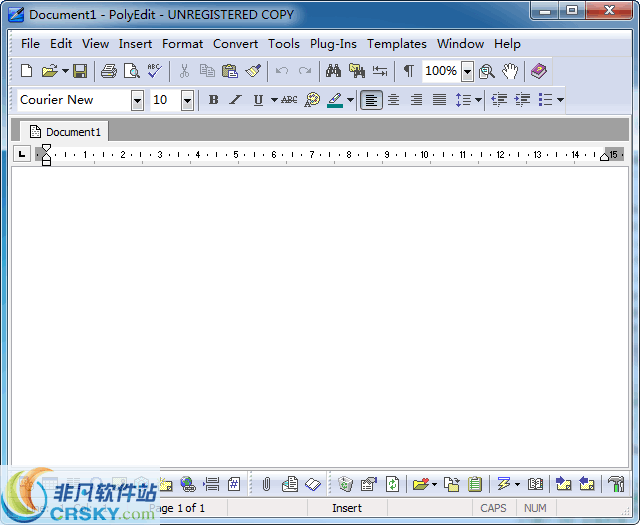The image size is (640, 525).
Task: Expand the open file dropdown arrow
Action: 65,71
